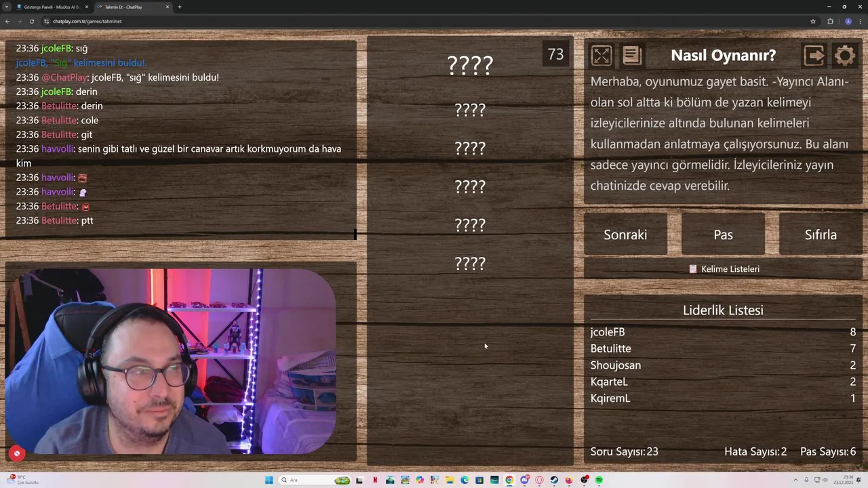Click the Sonraki button
868x488 pixels.
click(625, 235)
